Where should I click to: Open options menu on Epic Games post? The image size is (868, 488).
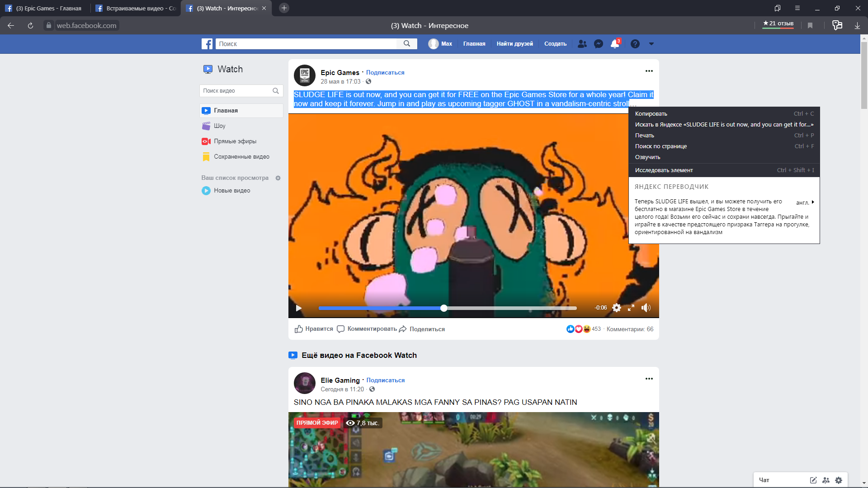point(649,71)
